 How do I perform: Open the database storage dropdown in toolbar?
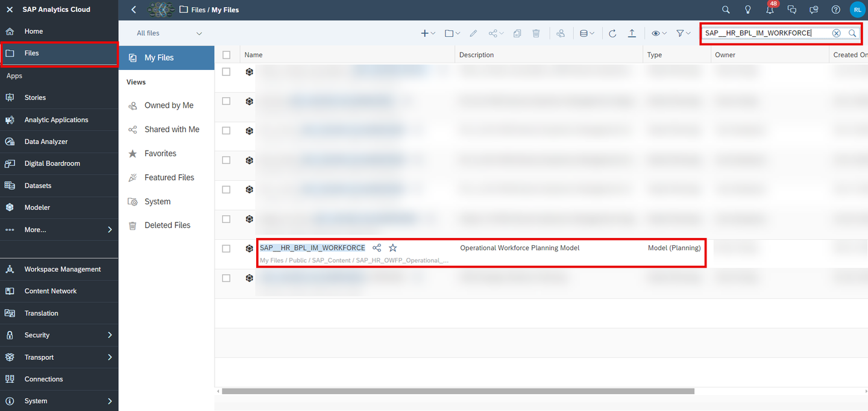point(587,34)
